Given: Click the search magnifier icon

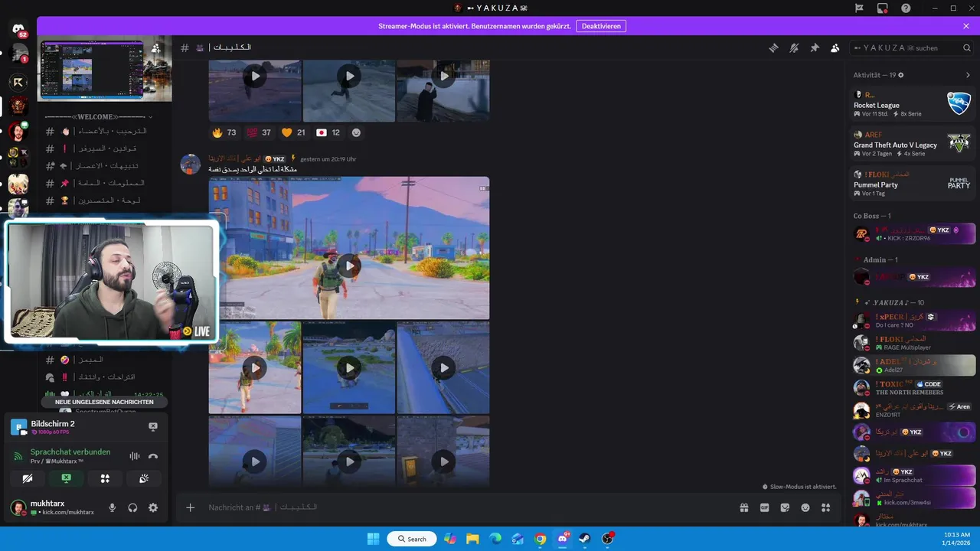Looking at the screenshot, I should [966, 47].
